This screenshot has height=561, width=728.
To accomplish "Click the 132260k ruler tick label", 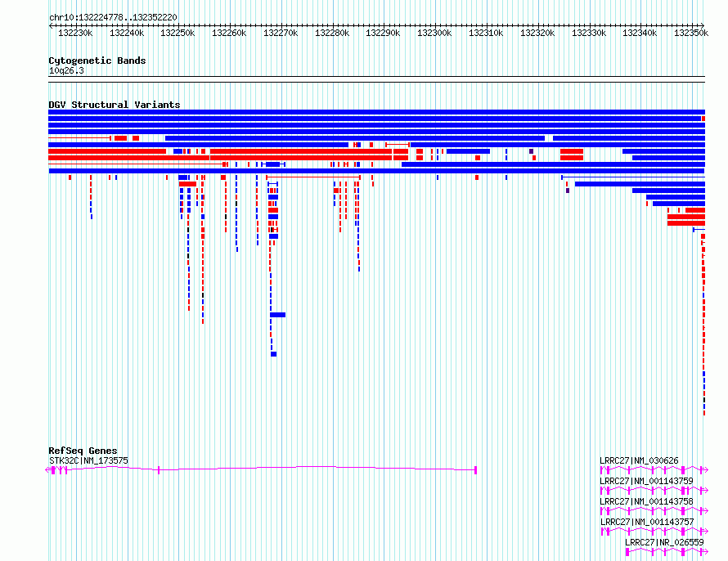I will point(229,33).
